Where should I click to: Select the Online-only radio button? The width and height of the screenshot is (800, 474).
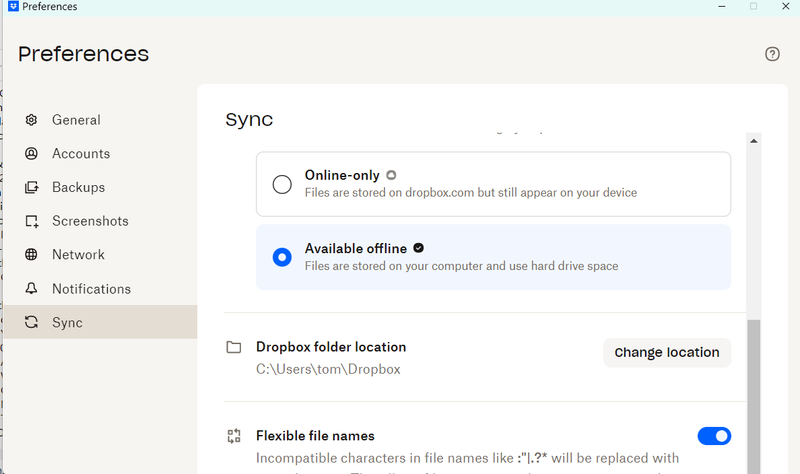282,184
